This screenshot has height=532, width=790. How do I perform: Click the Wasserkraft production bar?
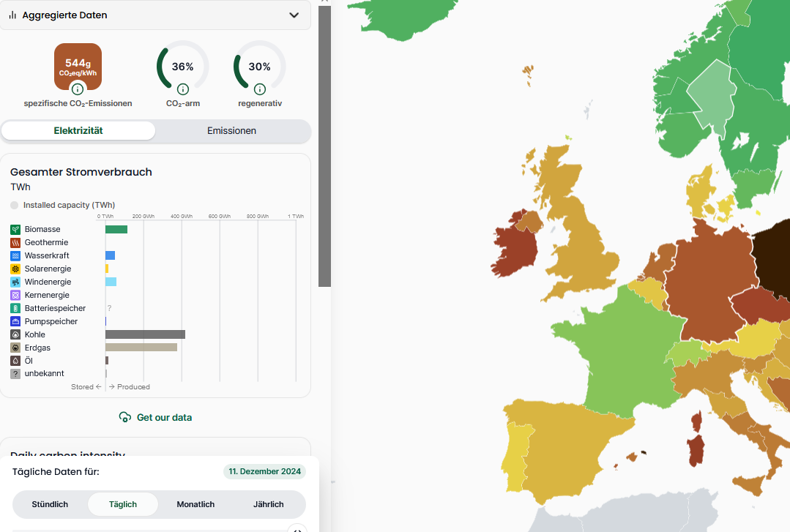click(x=111, y=256)
